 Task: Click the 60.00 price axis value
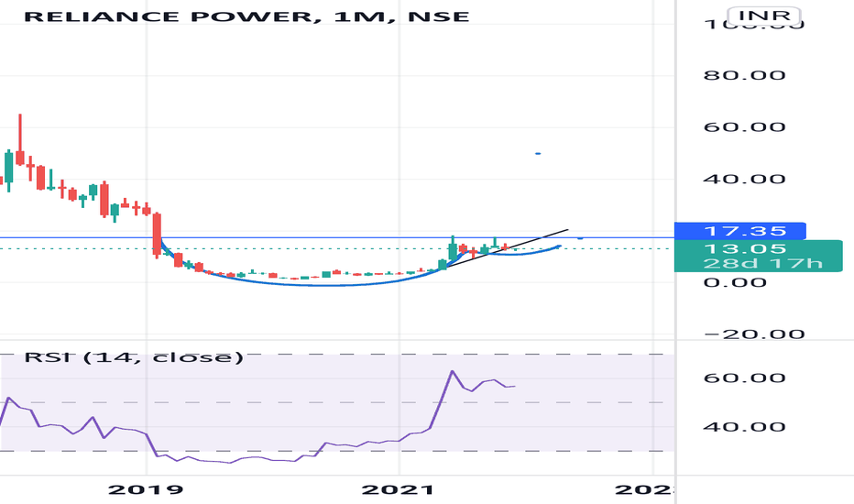(744, 127)
